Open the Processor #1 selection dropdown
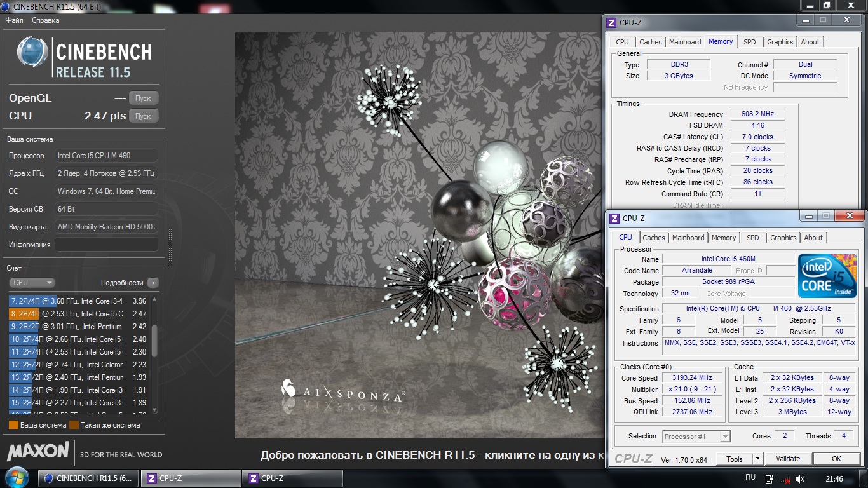Screen dimensions: 868x488 pos(696,437)
